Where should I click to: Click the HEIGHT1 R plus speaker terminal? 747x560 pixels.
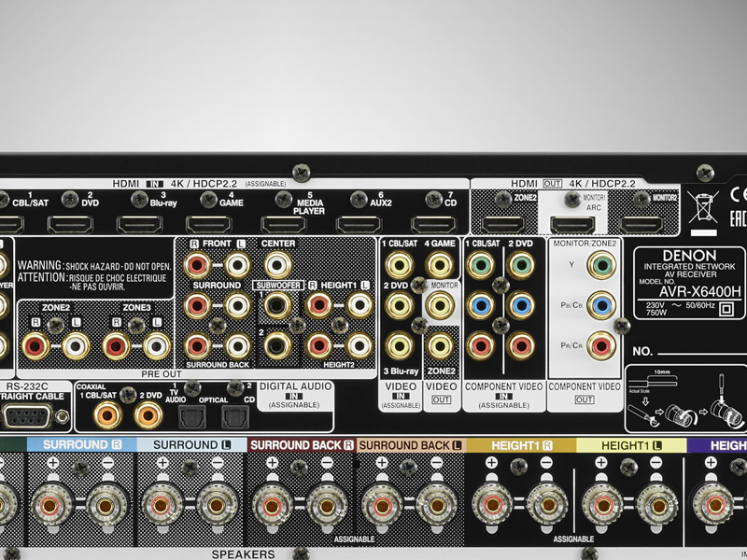pos(491,506)
